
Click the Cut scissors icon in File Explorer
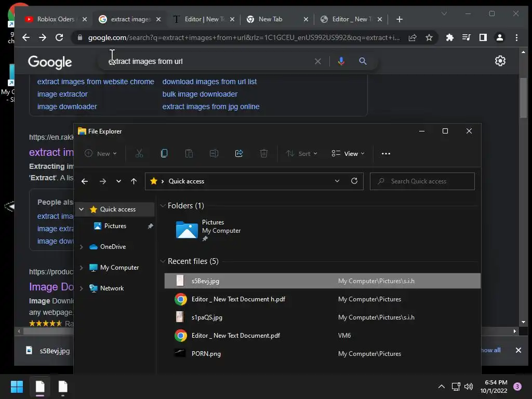click(x=139, y=153)
